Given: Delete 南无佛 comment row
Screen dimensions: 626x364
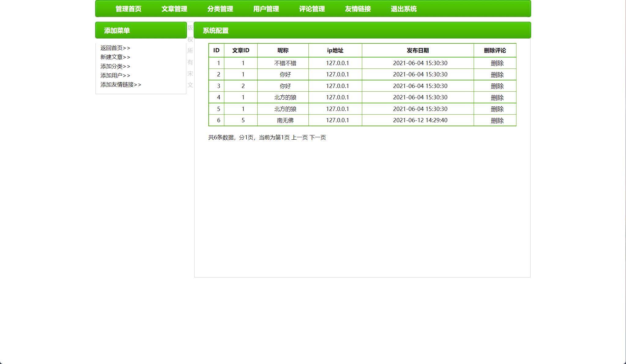Looking at the screenshot, I should point(497,121).
